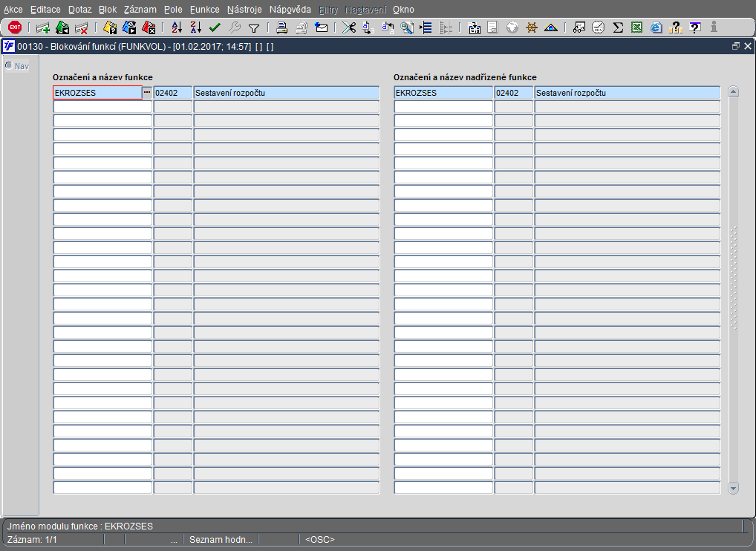Click the ship's wheel navigator icon
The height and width of the screenshot is (551, 756).
(531, 28)
